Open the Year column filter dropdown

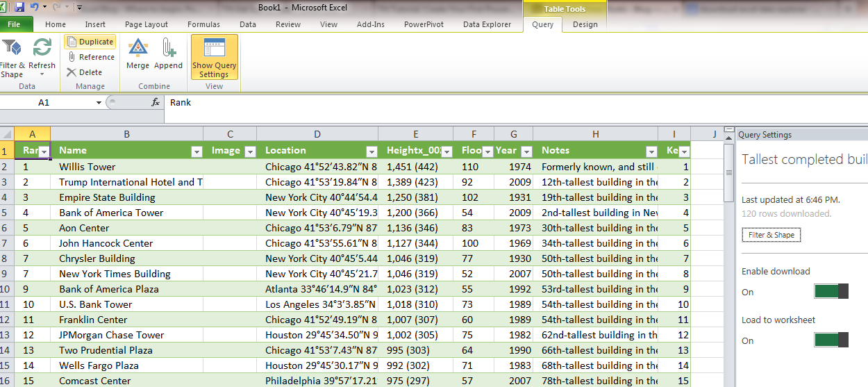pyautogui.click(x=526, y=151)
